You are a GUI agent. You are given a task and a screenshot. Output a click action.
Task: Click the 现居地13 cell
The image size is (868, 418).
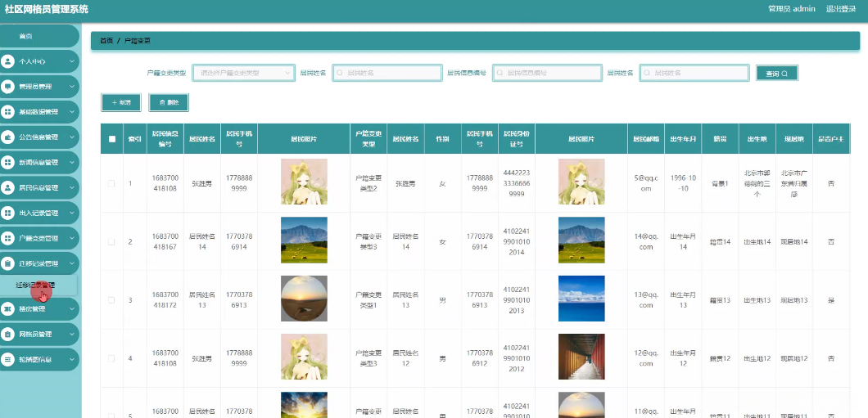[794, 300]
